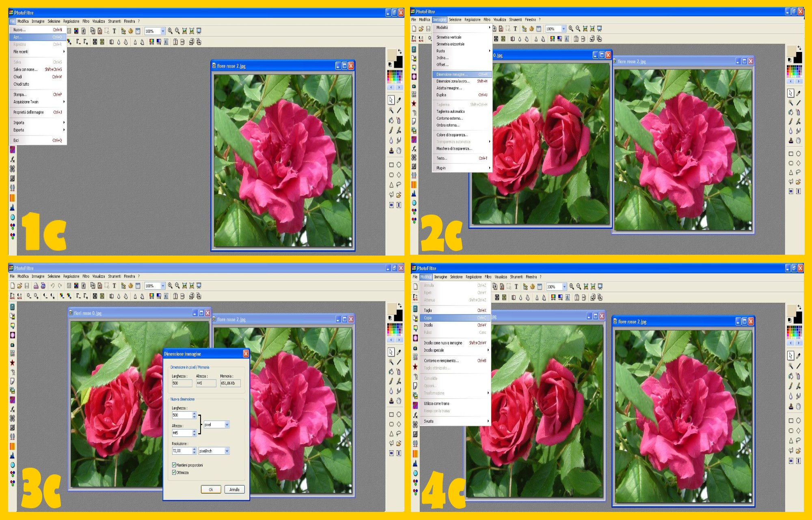The width and height of the screenshot is (812, 520).
Task: Open the pixel/inch resolution unit dropdown
Action: click(227, 451)
